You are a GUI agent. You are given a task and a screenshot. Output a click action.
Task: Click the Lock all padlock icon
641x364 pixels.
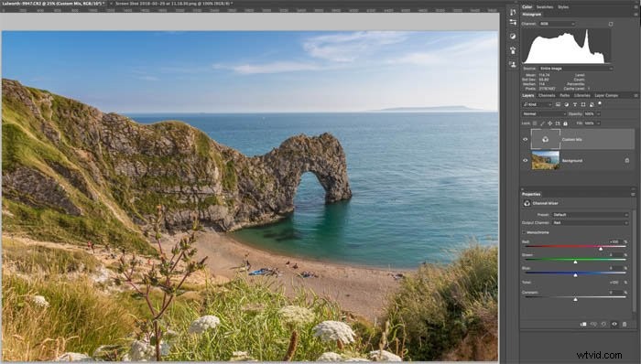(565, 123)
